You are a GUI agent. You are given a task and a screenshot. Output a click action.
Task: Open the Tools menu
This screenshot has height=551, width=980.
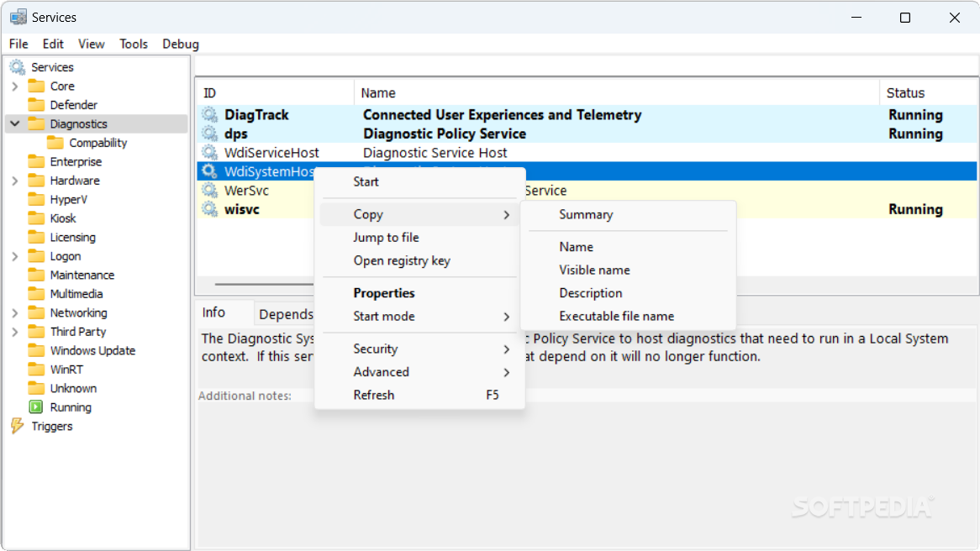pyautogui.click(x=134, y=44)
